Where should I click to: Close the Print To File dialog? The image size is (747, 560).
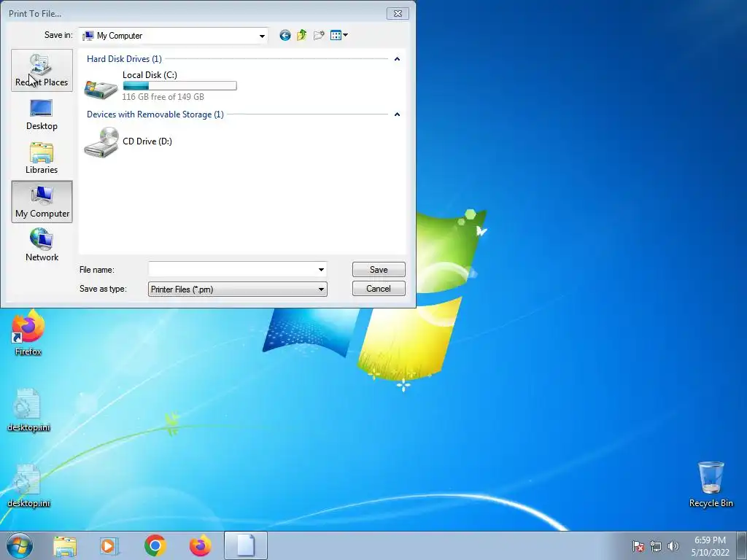point(398,13)
